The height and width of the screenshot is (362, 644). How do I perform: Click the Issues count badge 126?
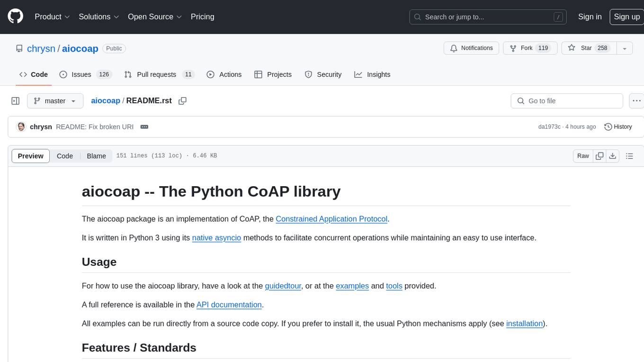[104, 74]
